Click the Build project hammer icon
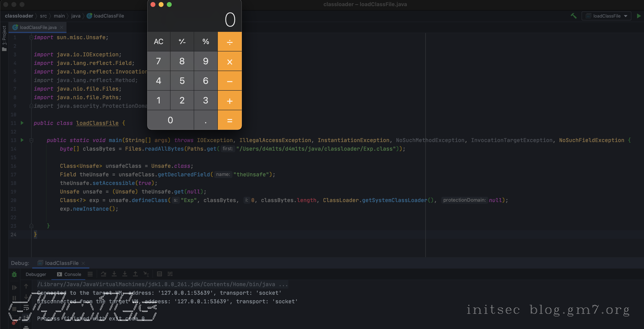 [573, 16]
